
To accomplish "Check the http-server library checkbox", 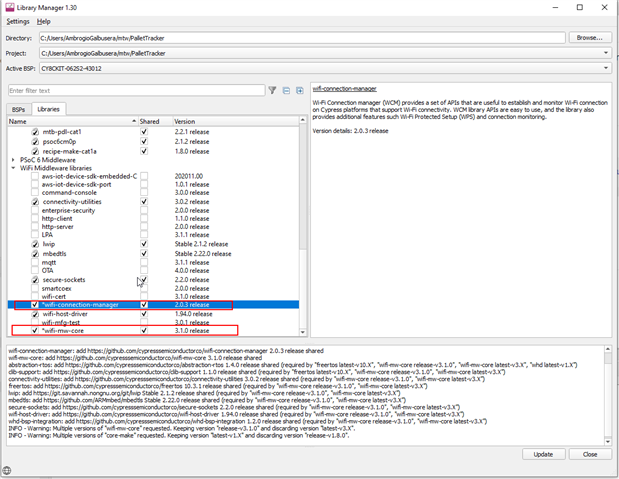I will coord(35,227).
